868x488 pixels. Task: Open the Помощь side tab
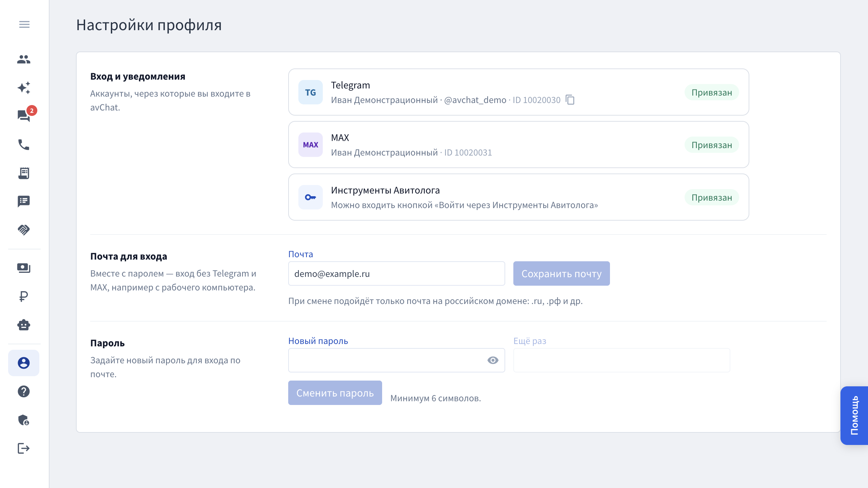click(854, 415)
